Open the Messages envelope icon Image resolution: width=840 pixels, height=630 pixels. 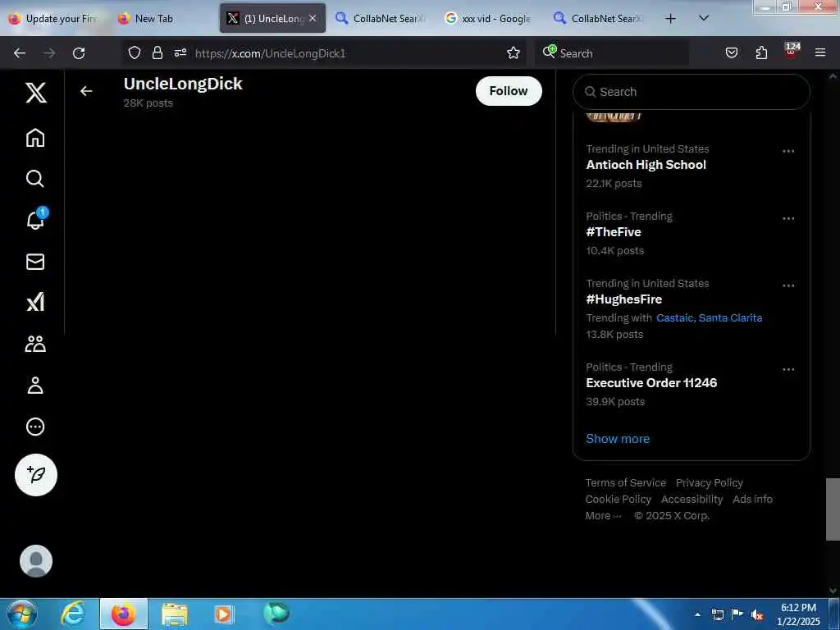point(35,262)
